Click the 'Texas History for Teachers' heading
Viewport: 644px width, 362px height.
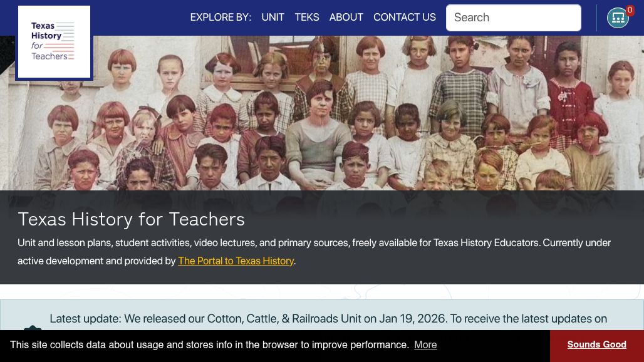pyautogui.click(x=131, y=219)
